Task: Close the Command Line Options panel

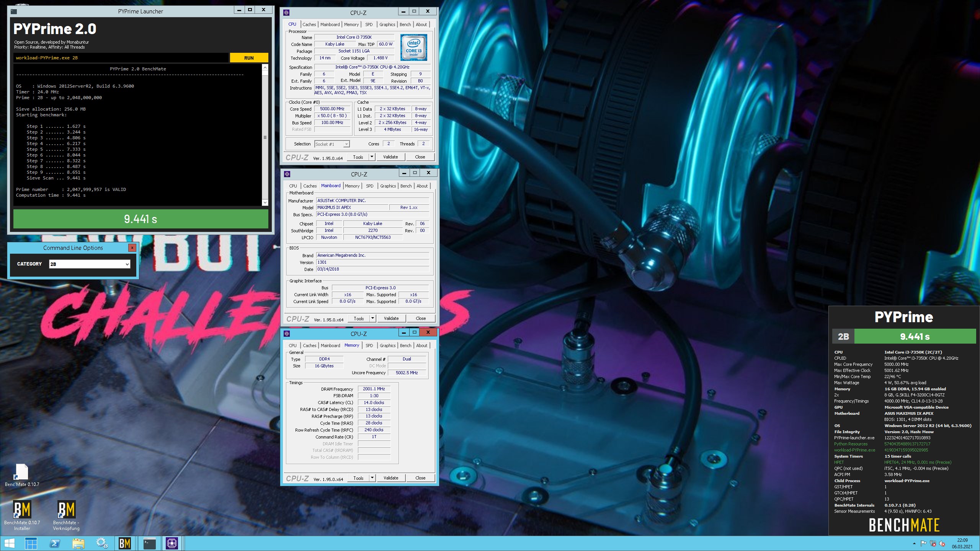Action: click(132, 248)
